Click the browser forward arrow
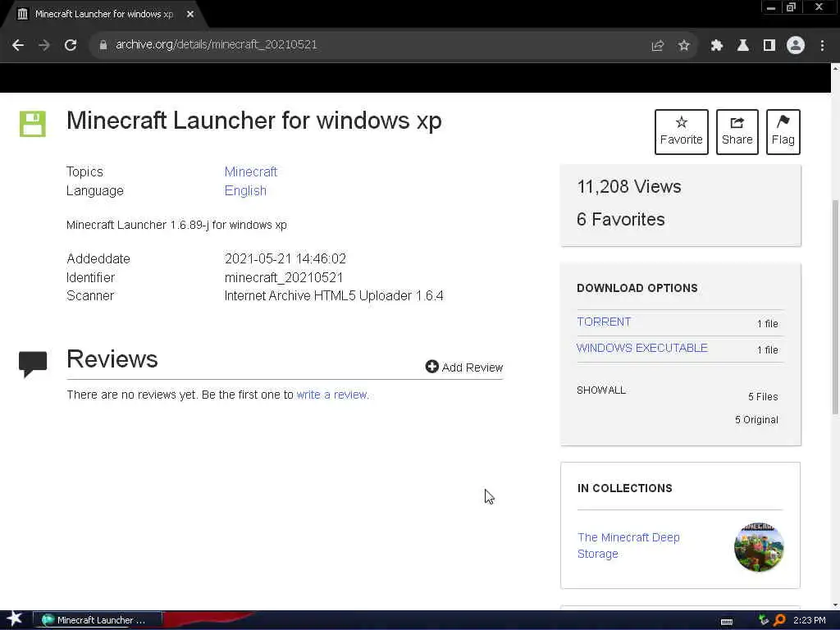The width and height of the screenshot is (840, 630). point(44,45)
